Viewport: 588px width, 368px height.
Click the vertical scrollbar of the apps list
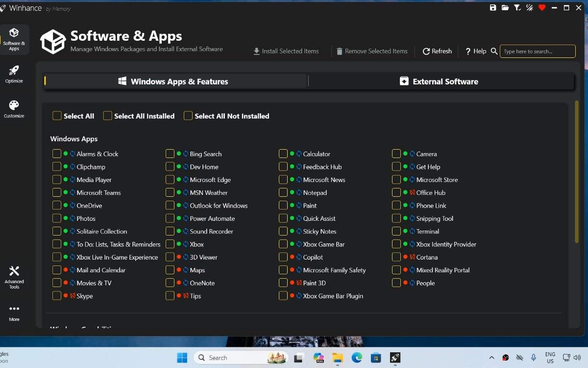(576, 172)
